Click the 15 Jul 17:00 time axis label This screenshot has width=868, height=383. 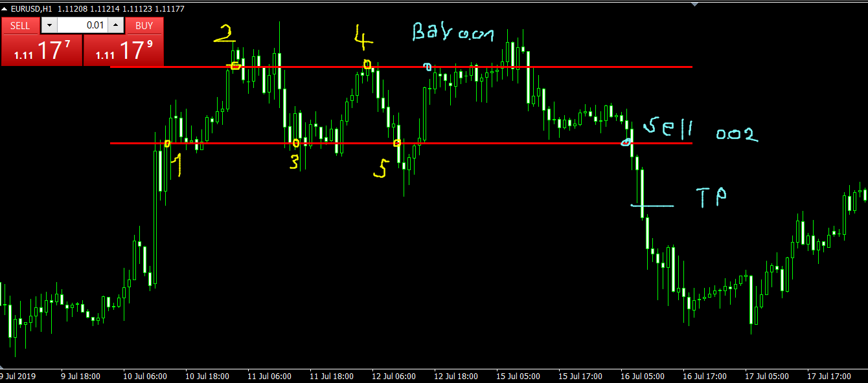tap(580, 376)
